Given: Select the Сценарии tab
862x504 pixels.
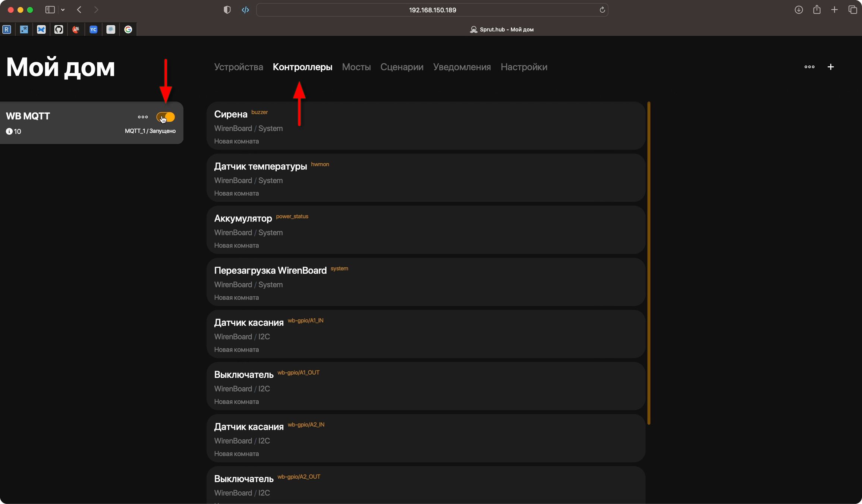Looking at the screenshot, I should click(402, 67).
